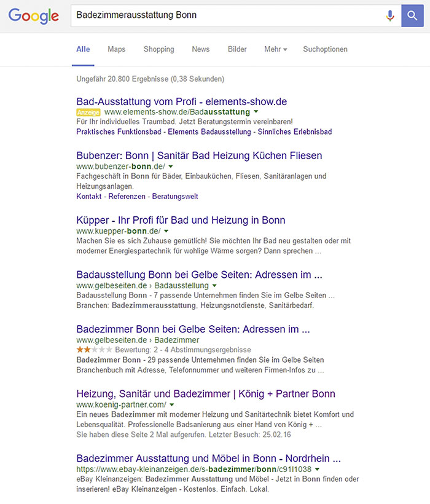Click www.elements-show.de/Badausstattung URL text
The image size is (430, 504).
click(178, 112)
